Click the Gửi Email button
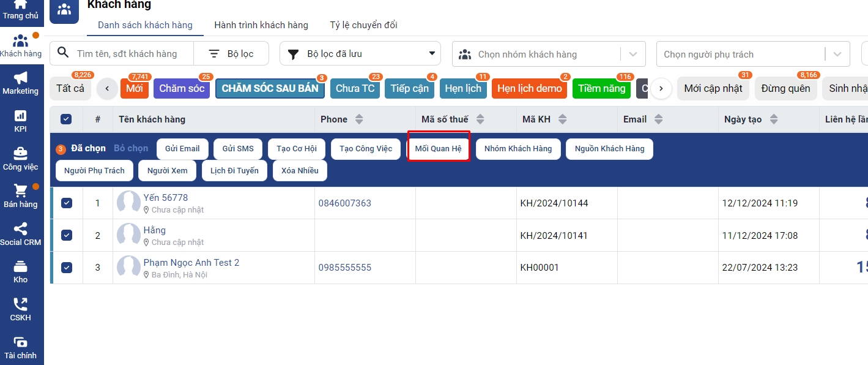This screenshot has width=868, height=365. [182, 149]
